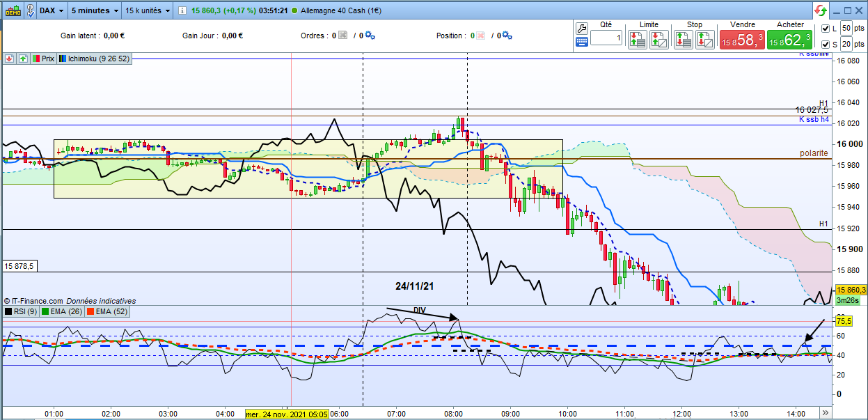This screenshot has width=868, height=420.
Task: Click the keyboard shortcuts icon
Action: click(x=583, y=42)
